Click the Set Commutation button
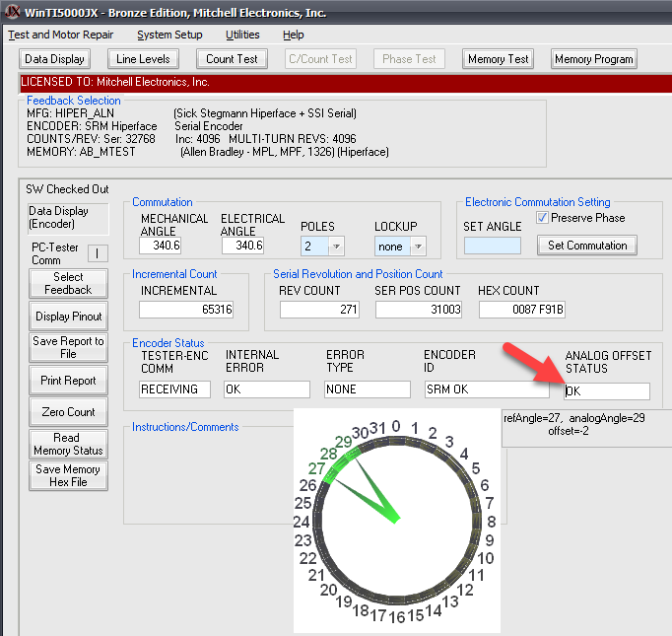Screen dimensions: 672x636 point(587,246)
